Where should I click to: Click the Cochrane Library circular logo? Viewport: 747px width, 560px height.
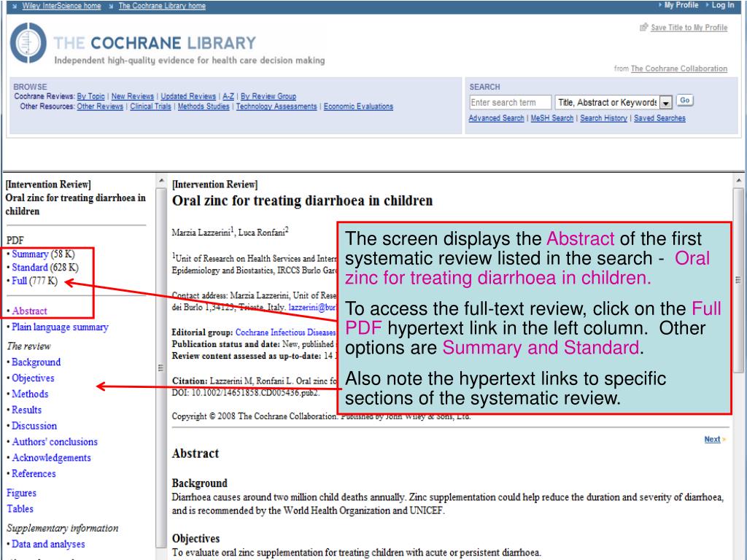point(28,43)
